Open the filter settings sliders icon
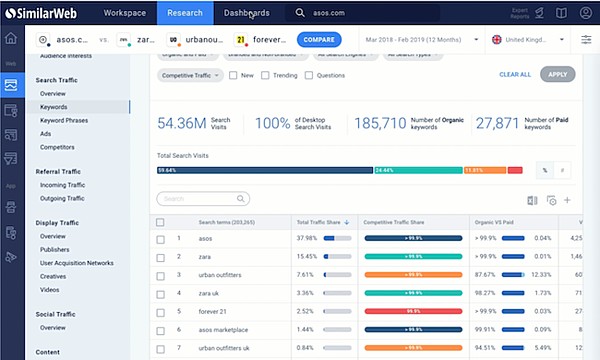This screenshot has height=360, width=600. pos(586,39)
